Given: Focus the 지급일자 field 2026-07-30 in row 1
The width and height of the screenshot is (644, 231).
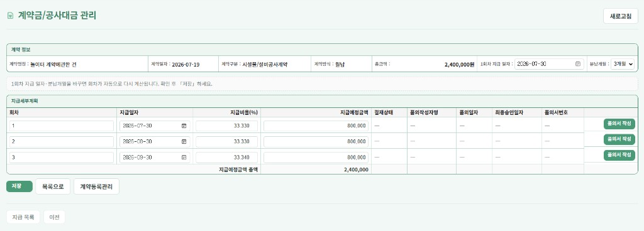Looking at the screenshot, I should point(155,126).
